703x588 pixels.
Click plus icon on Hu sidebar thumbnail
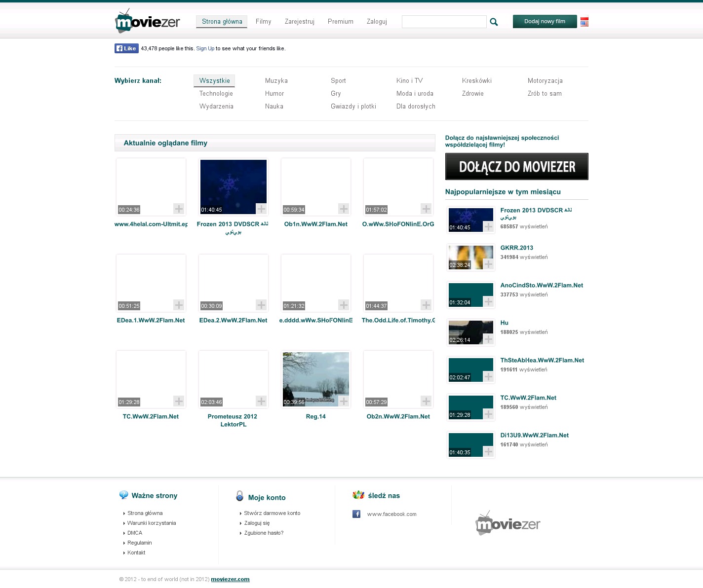[488, 339]
